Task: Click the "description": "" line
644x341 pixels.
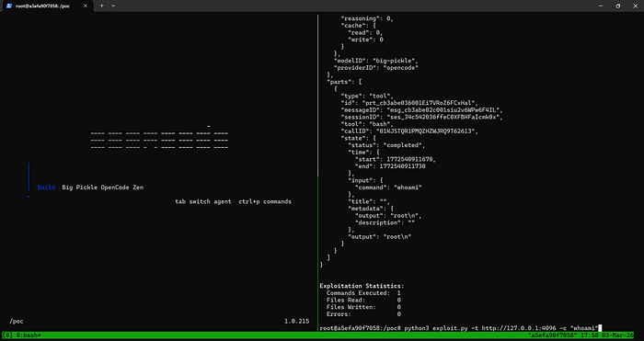Action: (x=385, y=222)
